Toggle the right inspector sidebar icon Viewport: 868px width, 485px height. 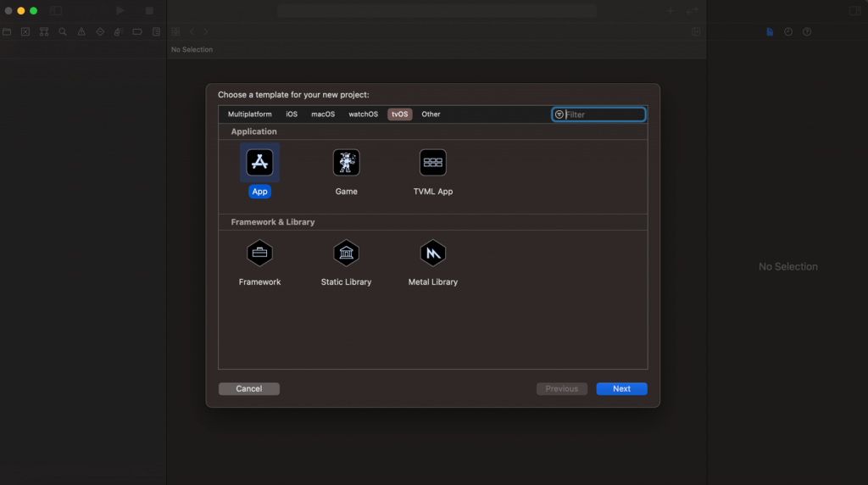854,10
